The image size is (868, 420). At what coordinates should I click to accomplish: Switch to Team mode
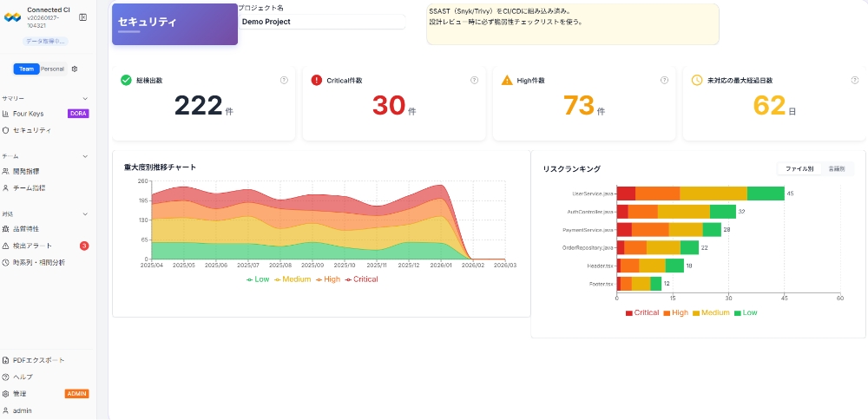click(27, 69)
